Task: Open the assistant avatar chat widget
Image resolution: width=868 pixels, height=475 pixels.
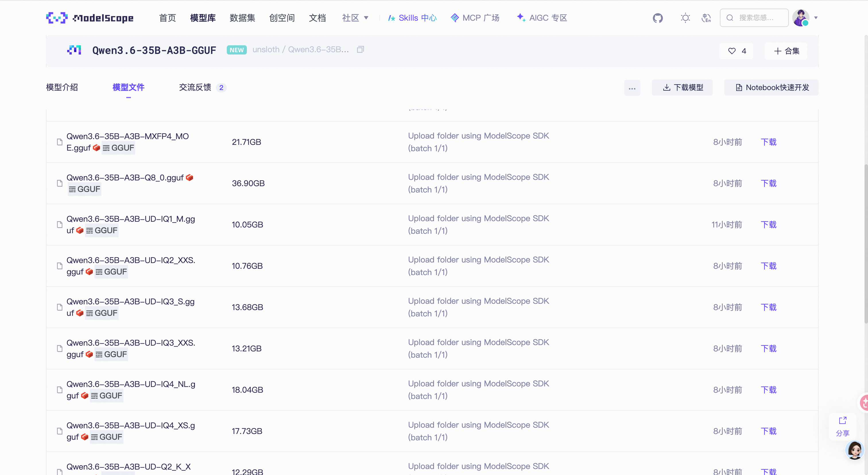Action: click(x=855, y=450)
